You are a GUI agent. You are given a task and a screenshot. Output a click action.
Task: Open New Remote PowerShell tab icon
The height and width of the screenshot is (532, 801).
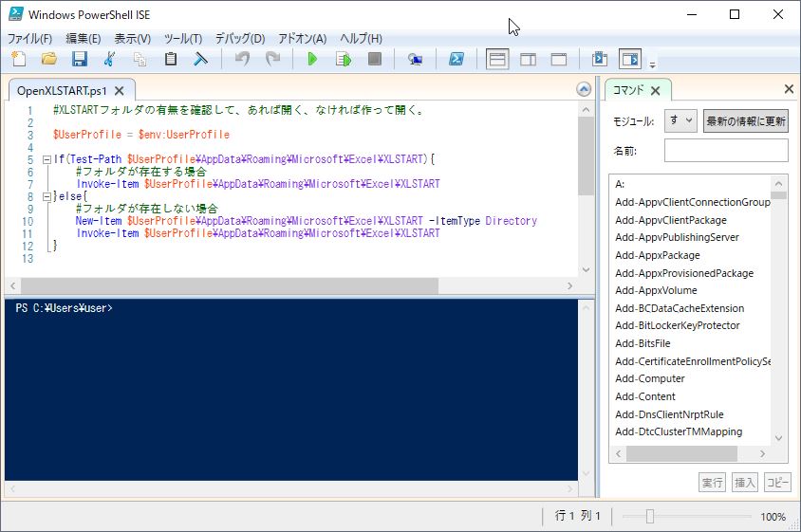415,60
